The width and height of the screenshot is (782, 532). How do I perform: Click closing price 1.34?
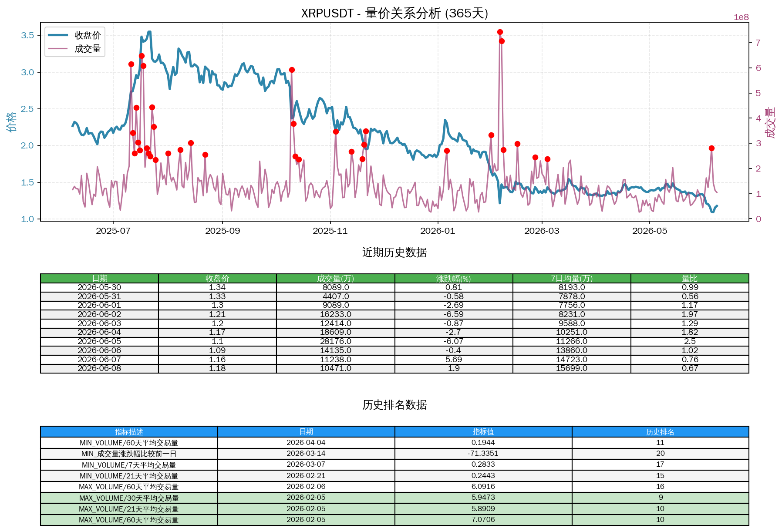217,287
